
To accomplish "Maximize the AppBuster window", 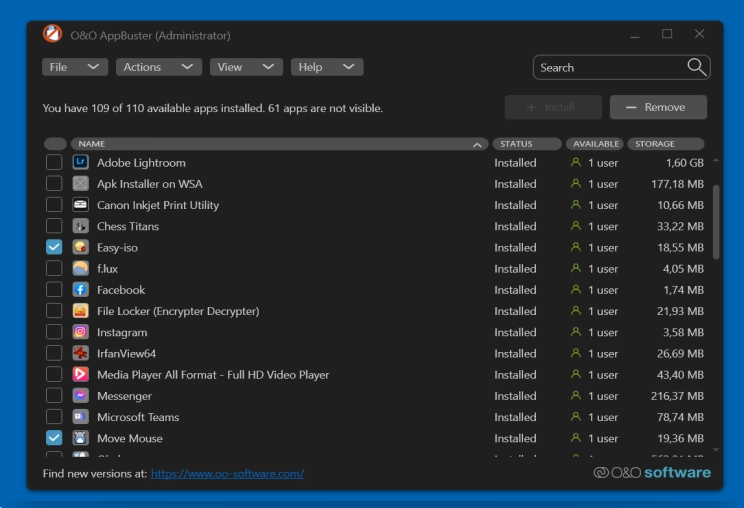I will click(667, 34).
